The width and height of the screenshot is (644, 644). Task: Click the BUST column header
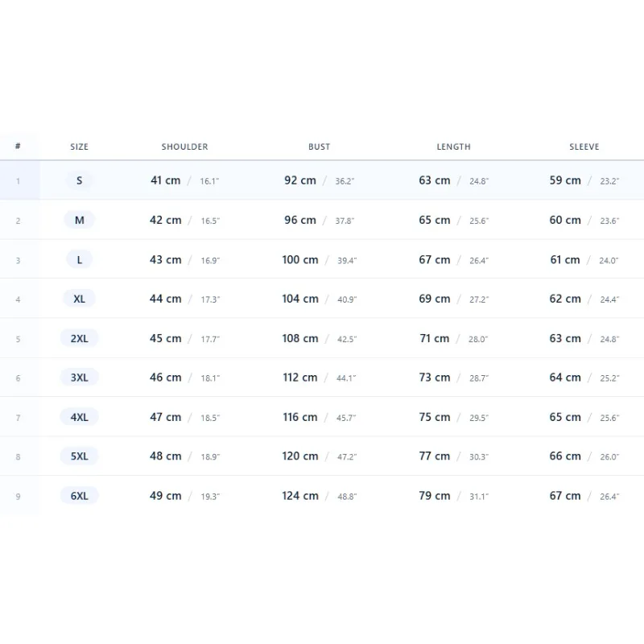pyautogui.click(x=319, y=147)
